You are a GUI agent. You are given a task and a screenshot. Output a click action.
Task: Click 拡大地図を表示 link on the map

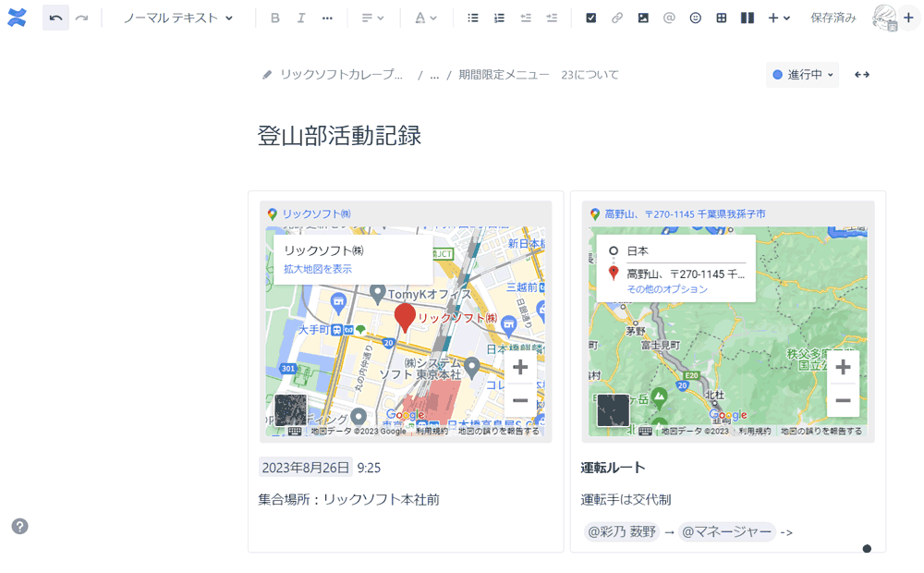(318, 269)
